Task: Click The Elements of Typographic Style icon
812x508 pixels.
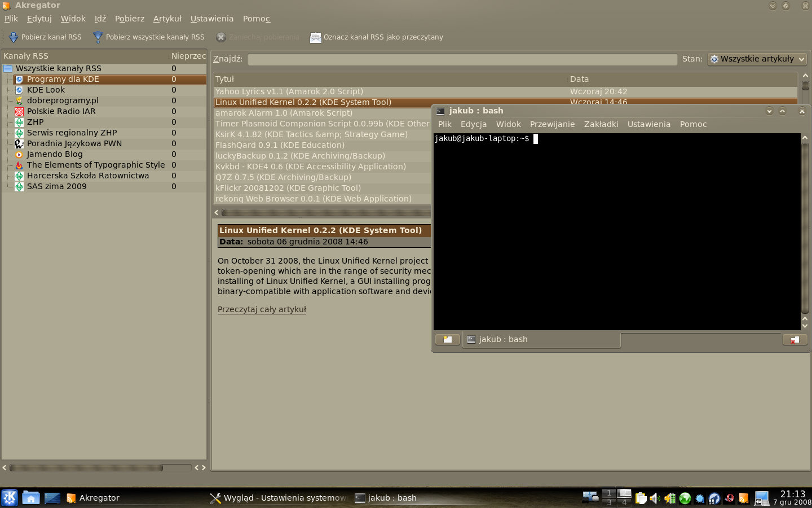Action: coord(19,165)
